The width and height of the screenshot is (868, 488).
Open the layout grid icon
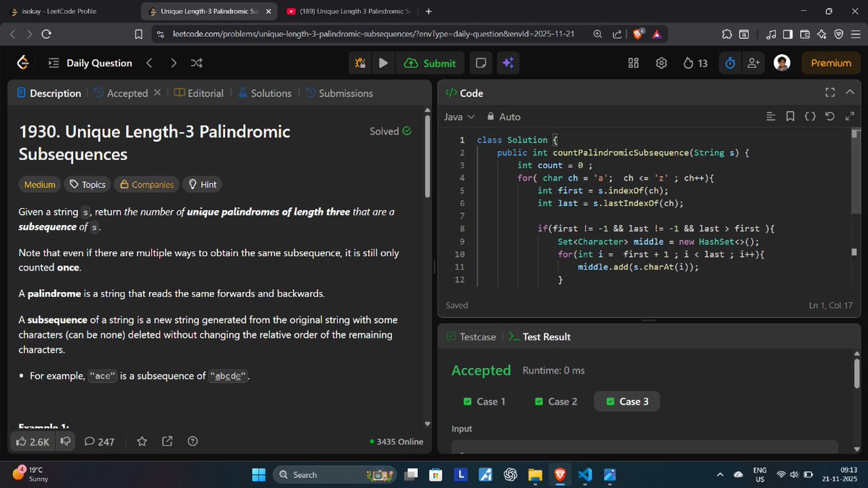click(x=633, y=63)
